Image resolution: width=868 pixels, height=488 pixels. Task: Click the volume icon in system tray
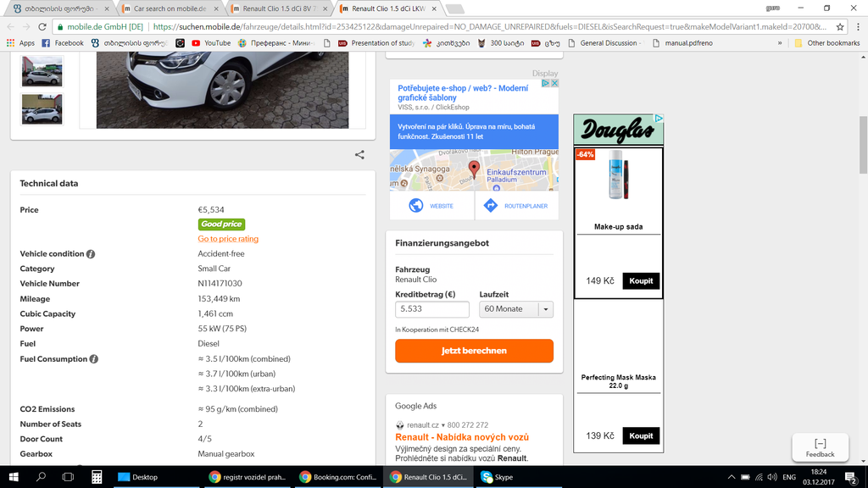pyautogui.click(x=772, y=477)
